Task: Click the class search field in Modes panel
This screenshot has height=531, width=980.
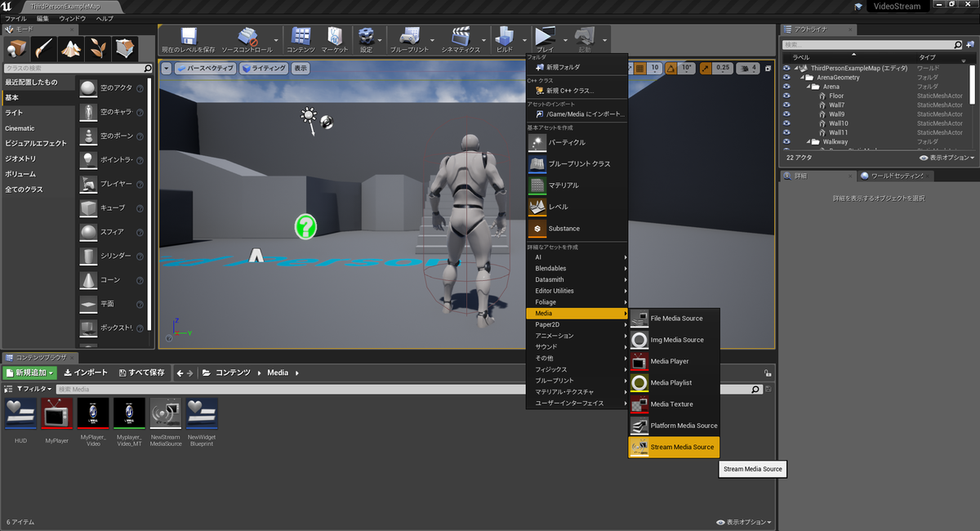Action: pos(78,69)
